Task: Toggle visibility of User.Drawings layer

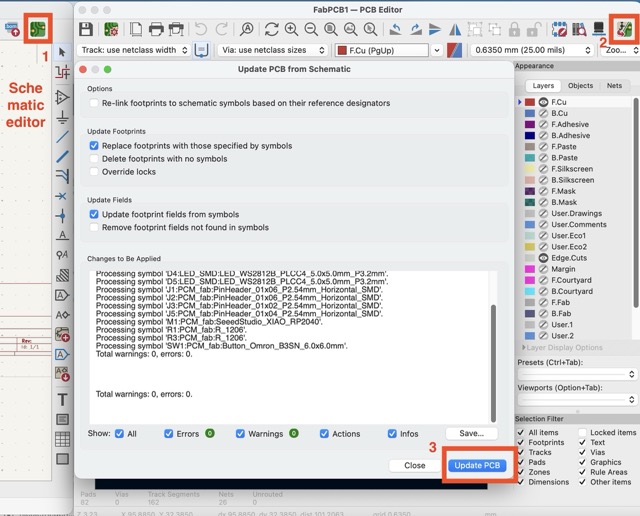Action: (x=543, y=214)
